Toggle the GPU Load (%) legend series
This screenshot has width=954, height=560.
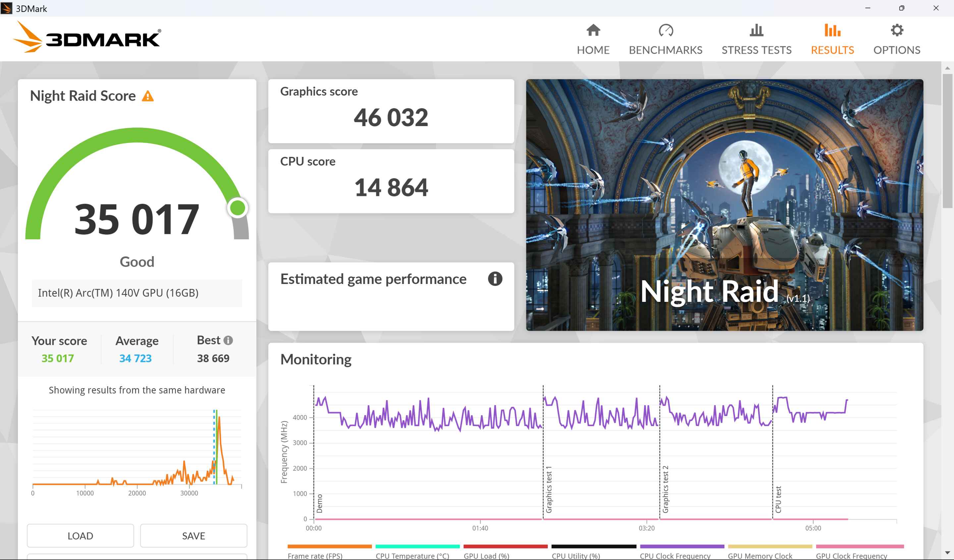[x=486, y=555]
